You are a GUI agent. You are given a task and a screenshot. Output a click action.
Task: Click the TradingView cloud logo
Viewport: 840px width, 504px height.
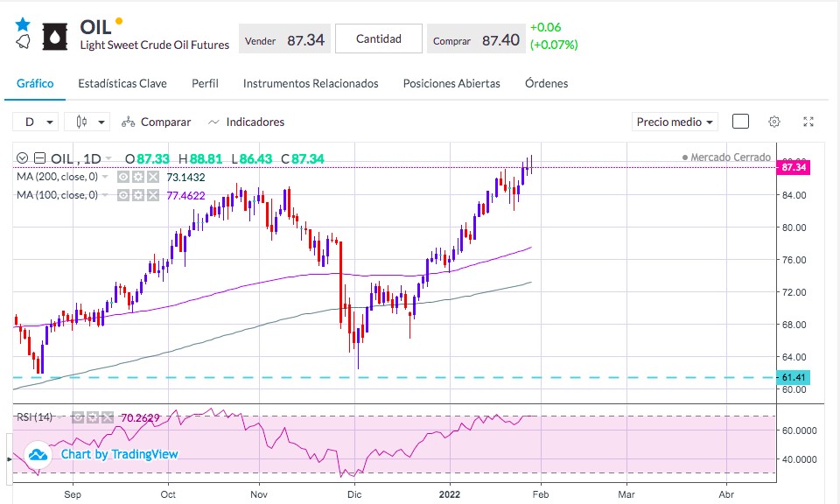pyautogui.click(x=38, y=455)
